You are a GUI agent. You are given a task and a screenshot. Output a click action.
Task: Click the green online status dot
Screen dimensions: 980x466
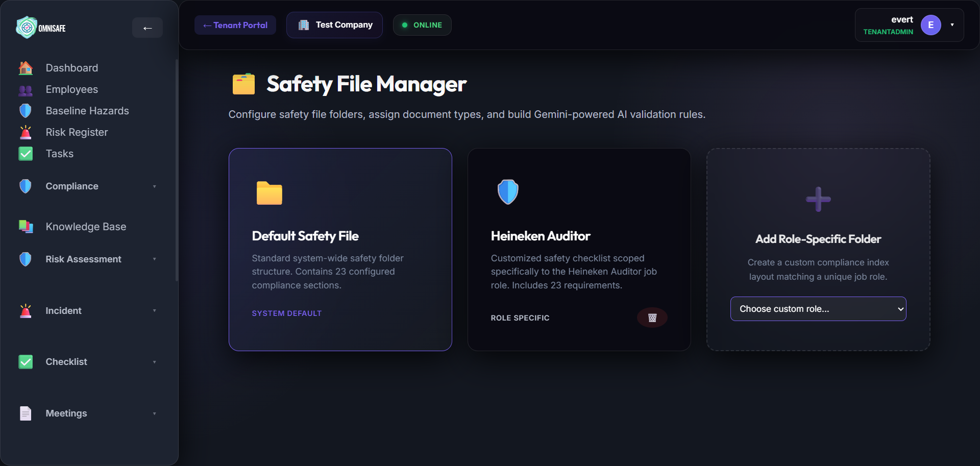pos(405,25)
